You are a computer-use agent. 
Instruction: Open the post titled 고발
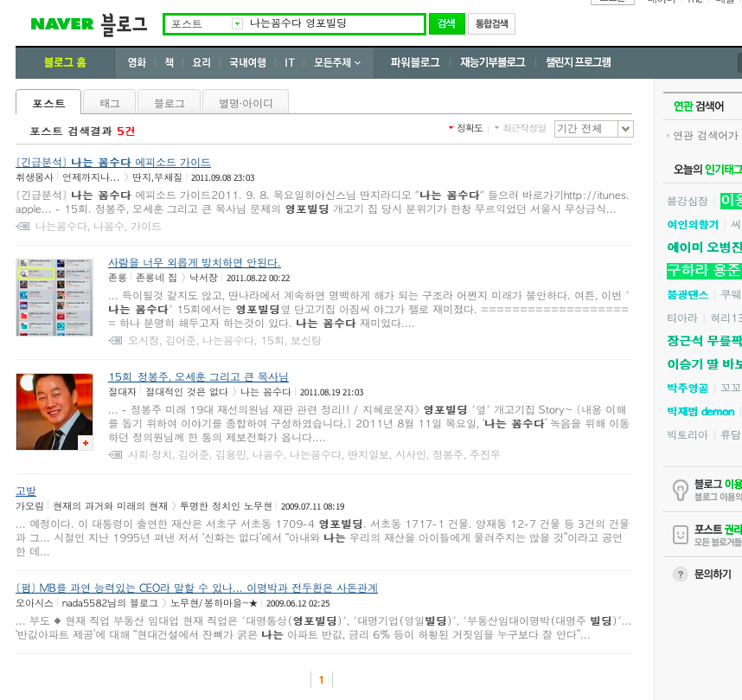click(x=26, y=491)
